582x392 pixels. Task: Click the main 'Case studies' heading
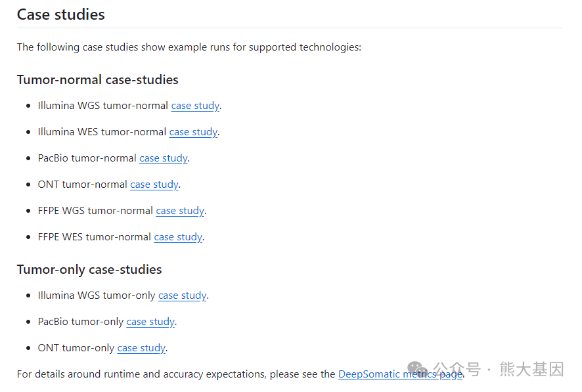point(61,14)
